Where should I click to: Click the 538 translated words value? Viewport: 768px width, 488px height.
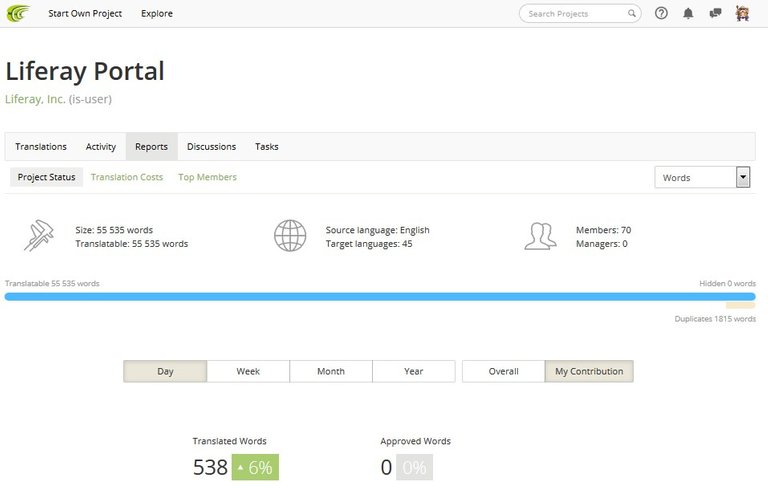tap(210, 467)
